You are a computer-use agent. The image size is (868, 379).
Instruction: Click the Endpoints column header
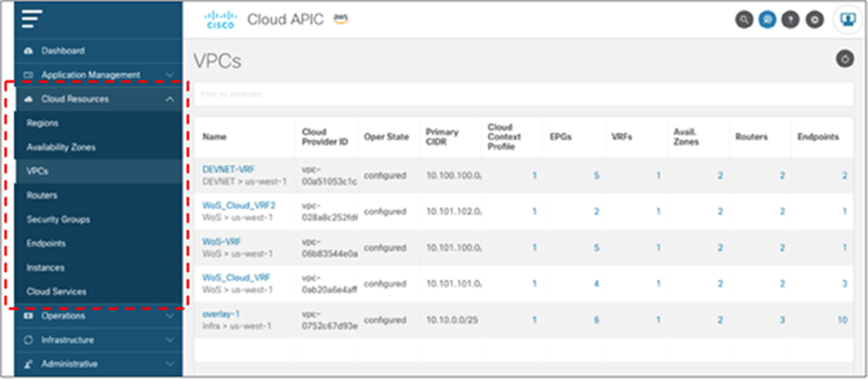pos(818,136)
